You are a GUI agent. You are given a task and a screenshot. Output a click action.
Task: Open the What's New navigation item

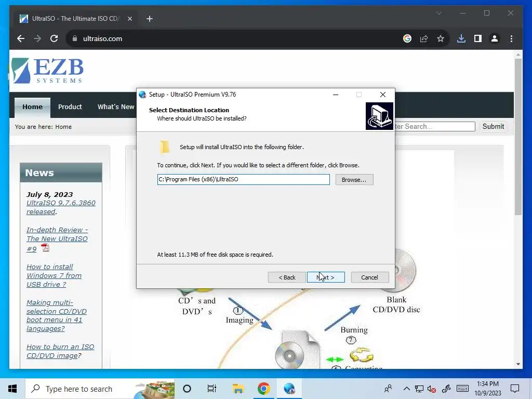pos(116,107)
